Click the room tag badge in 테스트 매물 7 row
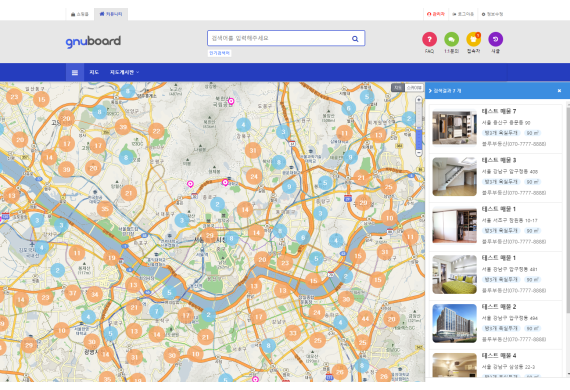570x390 pixels. (501, 133)
